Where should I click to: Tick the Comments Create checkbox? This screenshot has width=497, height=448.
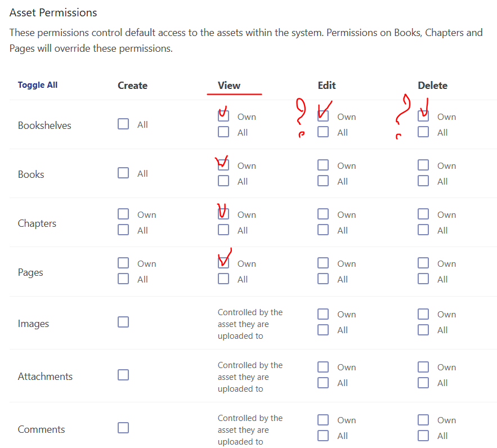click(123, 428)
